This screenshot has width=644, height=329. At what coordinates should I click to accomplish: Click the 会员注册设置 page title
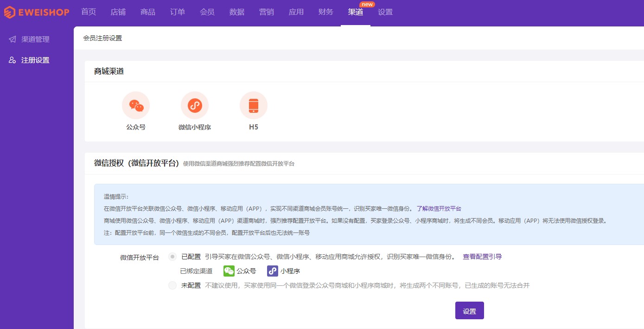[102, 38]
